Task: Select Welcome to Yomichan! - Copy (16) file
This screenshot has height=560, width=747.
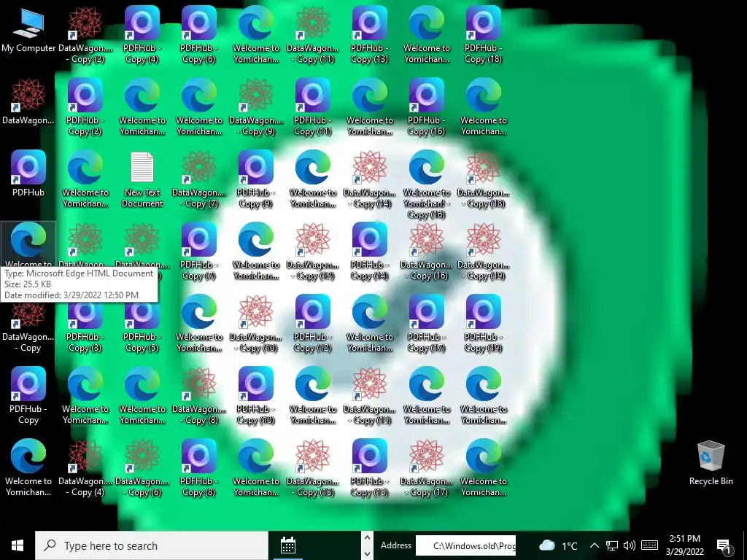Action: pyautogui.click(x=426, y=184)
